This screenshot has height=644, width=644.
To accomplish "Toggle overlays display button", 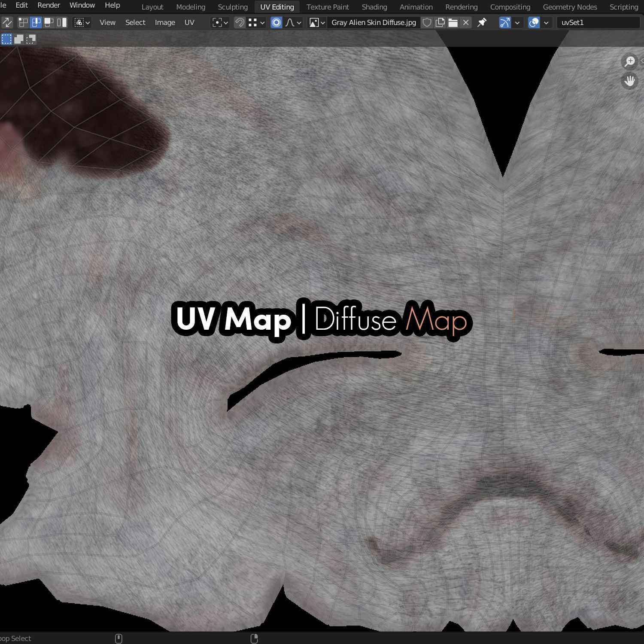I will coord(534,22).
